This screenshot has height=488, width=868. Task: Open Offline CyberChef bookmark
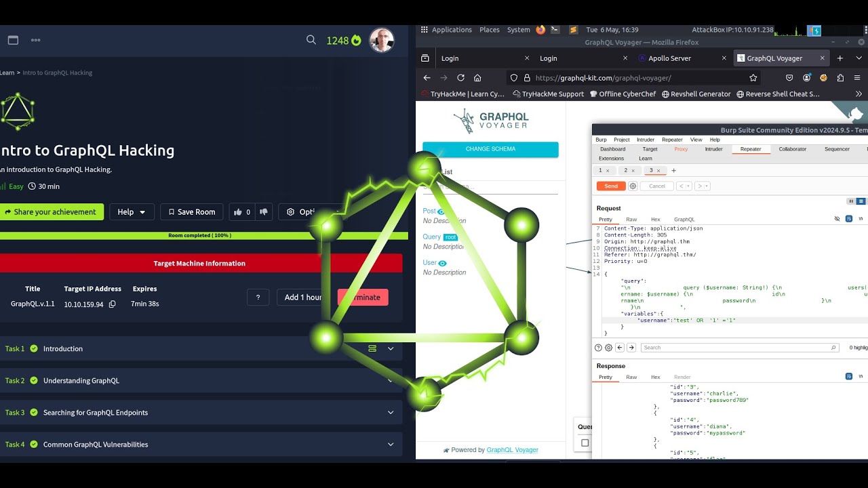[x=623, y=94]
